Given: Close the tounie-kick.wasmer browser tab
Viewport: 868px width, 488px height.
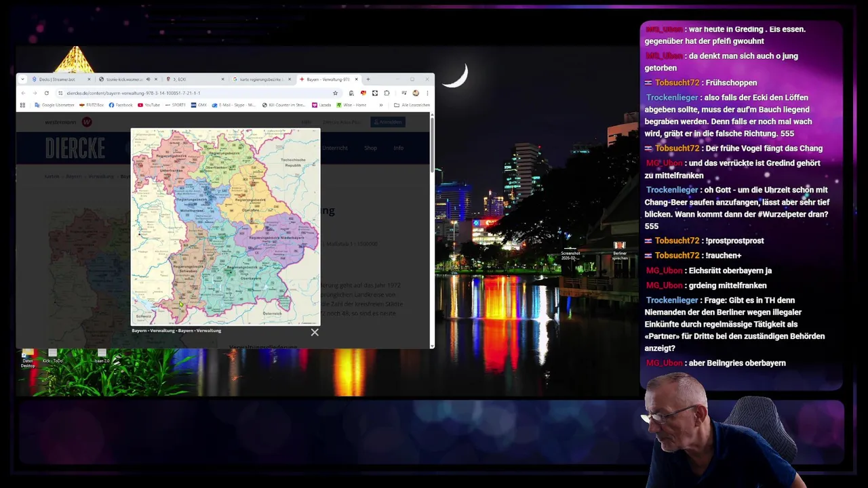Looking at the screenshot, I should pyautogui.click(x=157, y=79).
